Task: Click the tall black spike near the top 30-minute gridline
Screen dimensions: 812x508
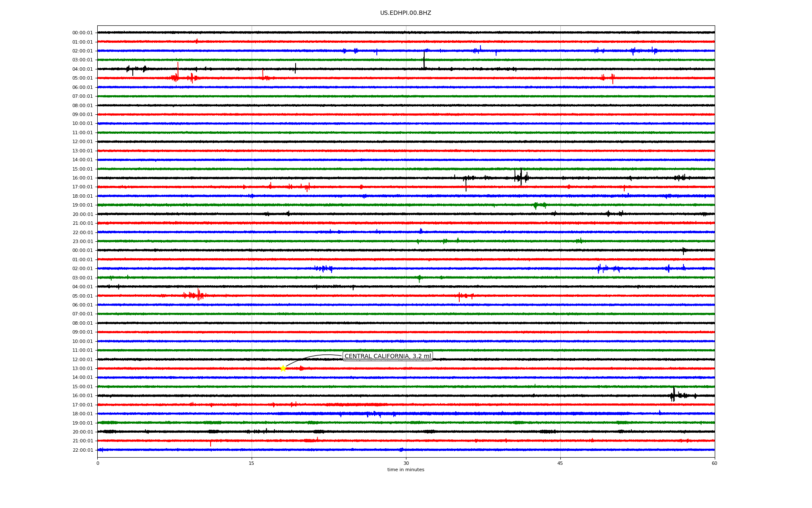Action: click(424, 60)
